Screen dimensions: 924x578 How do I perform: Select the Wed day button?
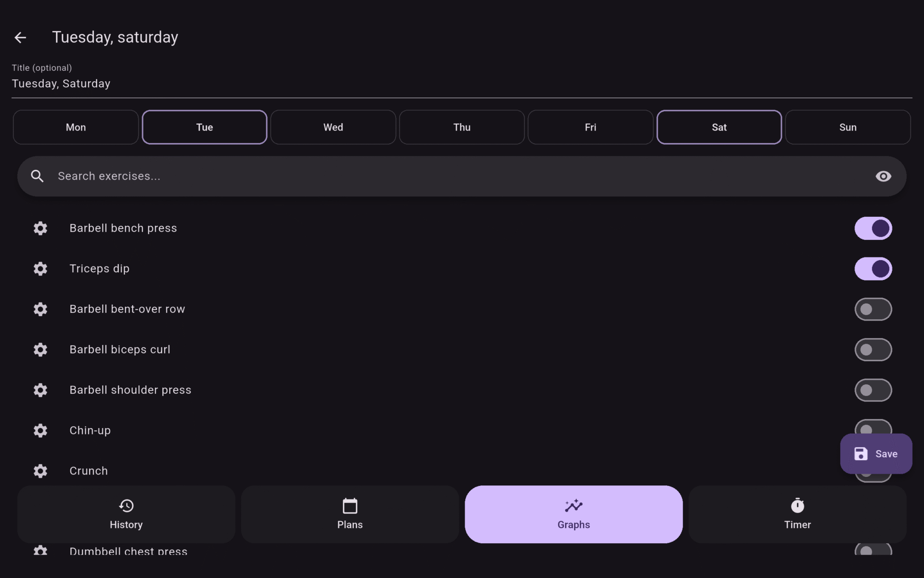click(x=333, y=127)
